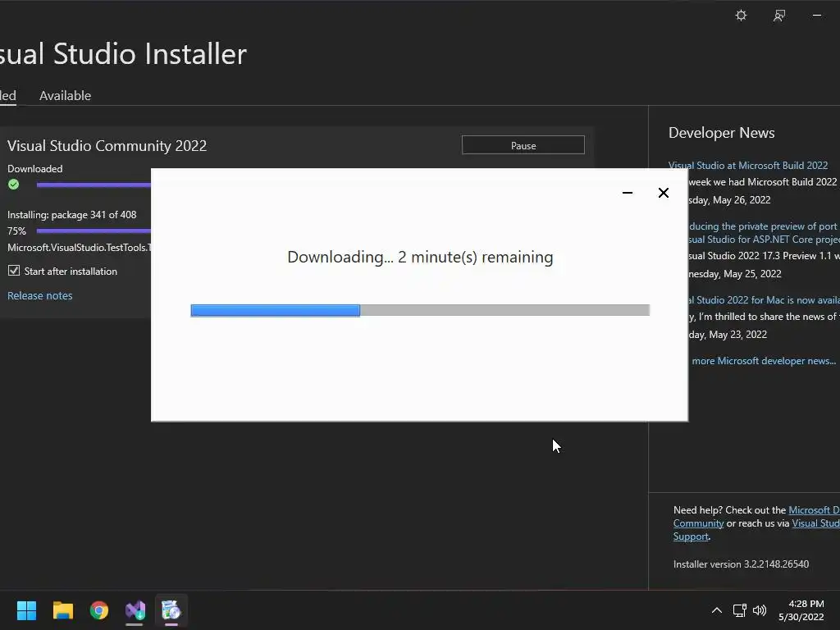Click the '75%' progress value
The height and width of the screenshot is (630, 840).
click(x=16, y=231)
